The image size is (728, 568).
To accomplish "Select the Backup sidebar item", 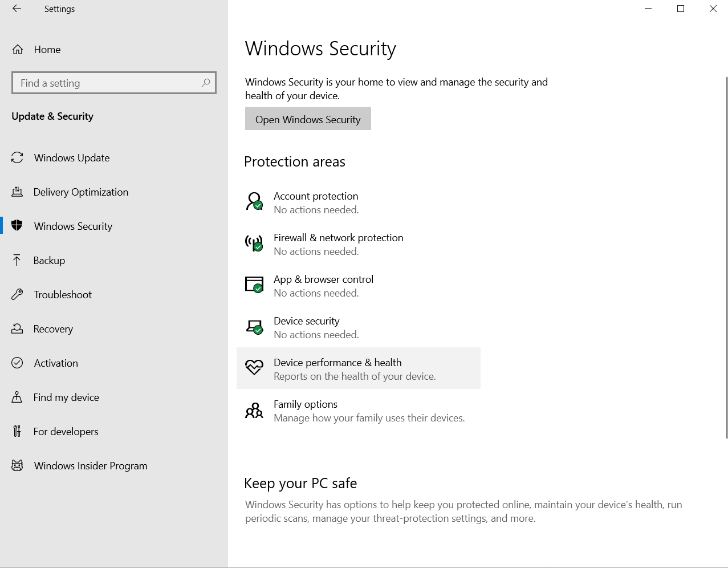I will point(50,260).
